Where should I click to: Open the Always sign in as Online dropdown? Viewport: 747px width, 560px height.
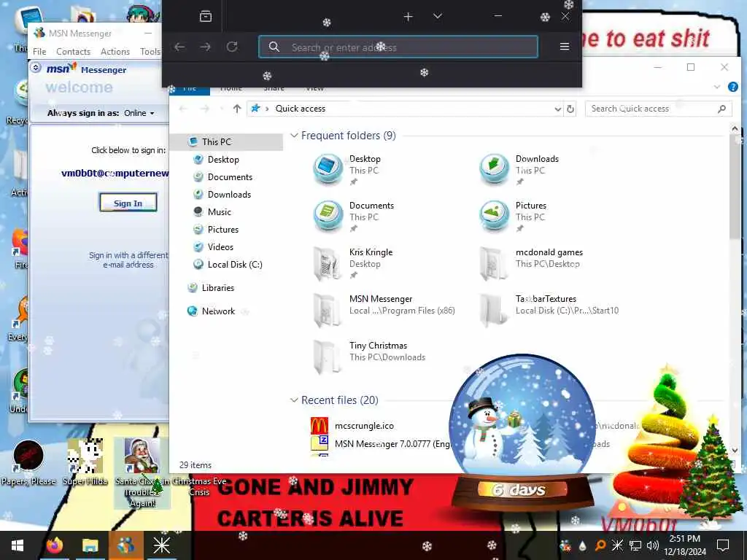click(x=139, y=113)
